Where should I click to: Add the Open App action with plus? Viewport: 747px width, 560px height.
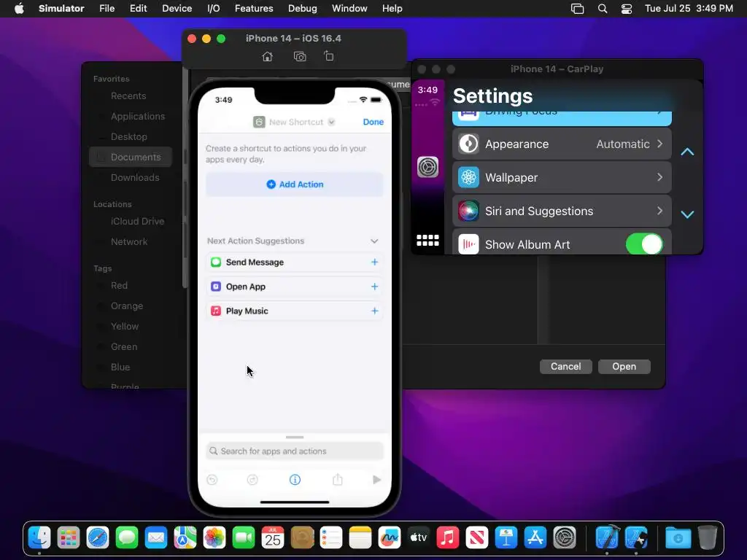click(x=374, y=287)
